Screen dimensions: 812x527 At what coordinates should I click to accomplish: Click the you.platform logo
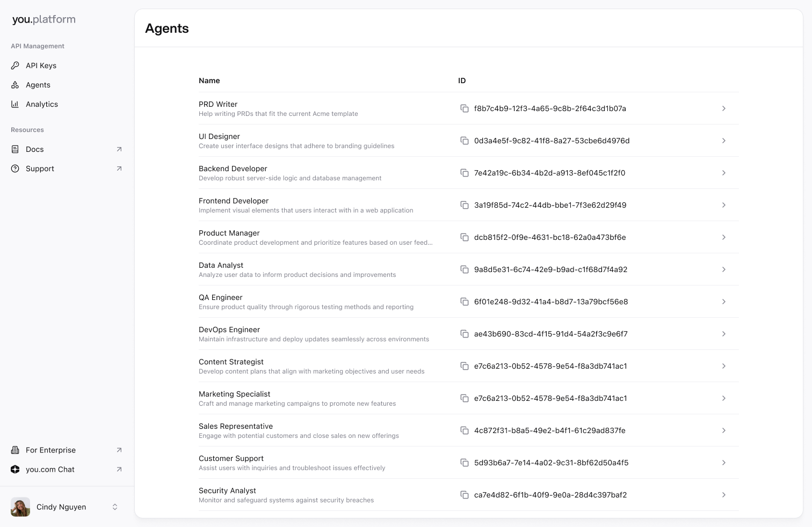coord(44,19)
